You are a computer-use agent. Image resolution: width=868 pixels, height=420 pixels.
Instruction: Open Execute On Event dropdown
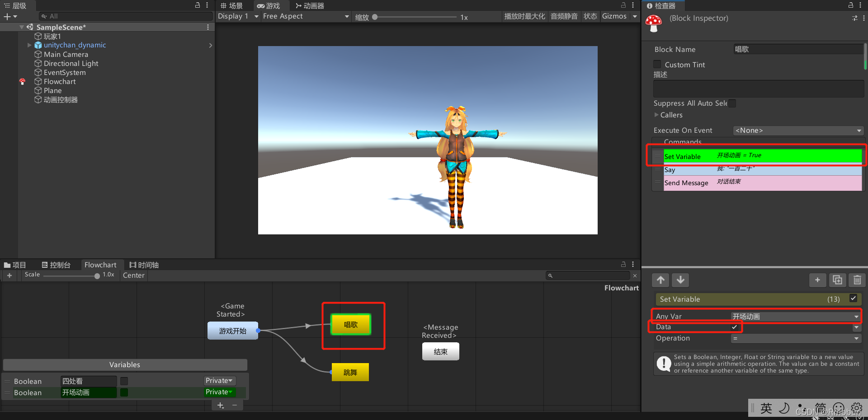pos(798,131)
